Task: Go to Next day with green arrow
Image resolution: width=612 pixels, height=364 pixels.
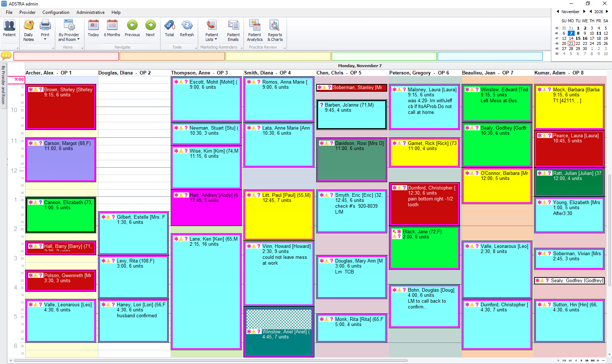Action: (150, 28)
